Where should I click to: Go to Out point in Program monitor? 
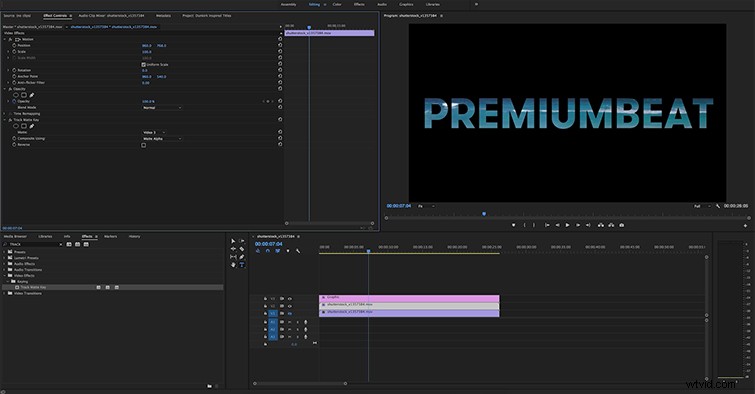click(588, 225)
